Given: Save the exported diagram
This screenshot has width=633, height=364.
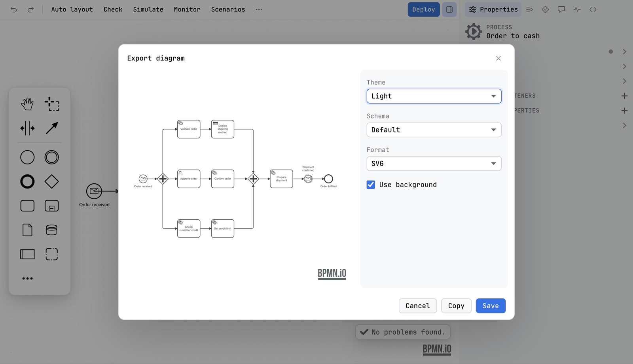Looking at the screenshot, I should pos(491,306).
